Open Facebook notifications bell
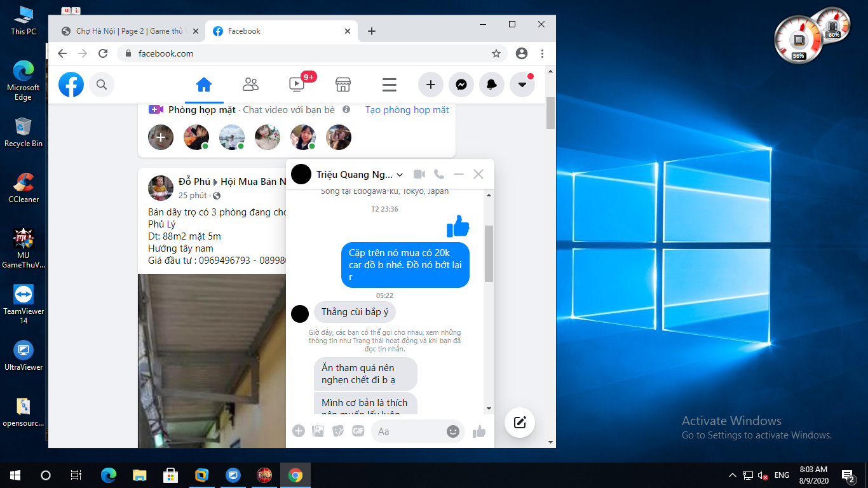This screenshot has height=488, width=868. point(492,85)
